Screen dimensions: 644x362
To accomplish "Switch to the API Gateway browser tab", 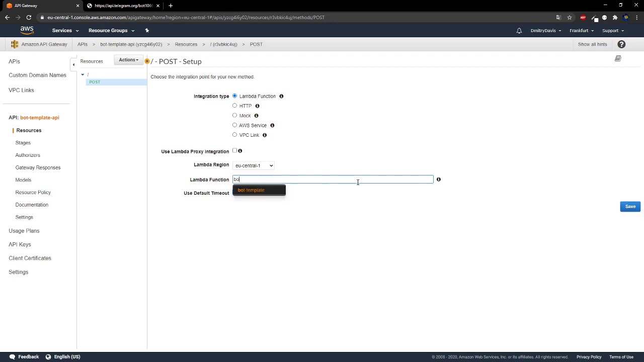I will pos(41,6).
